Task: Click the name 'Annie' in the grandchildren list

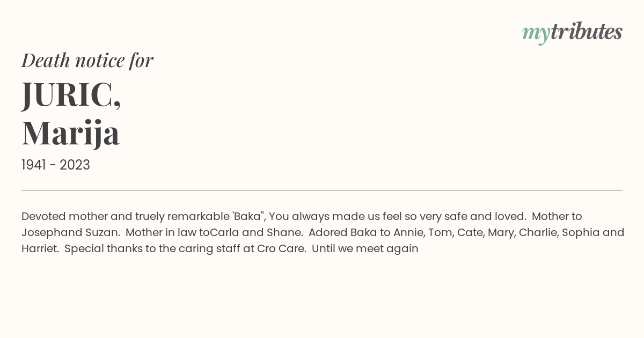Action: pos(407,232)
